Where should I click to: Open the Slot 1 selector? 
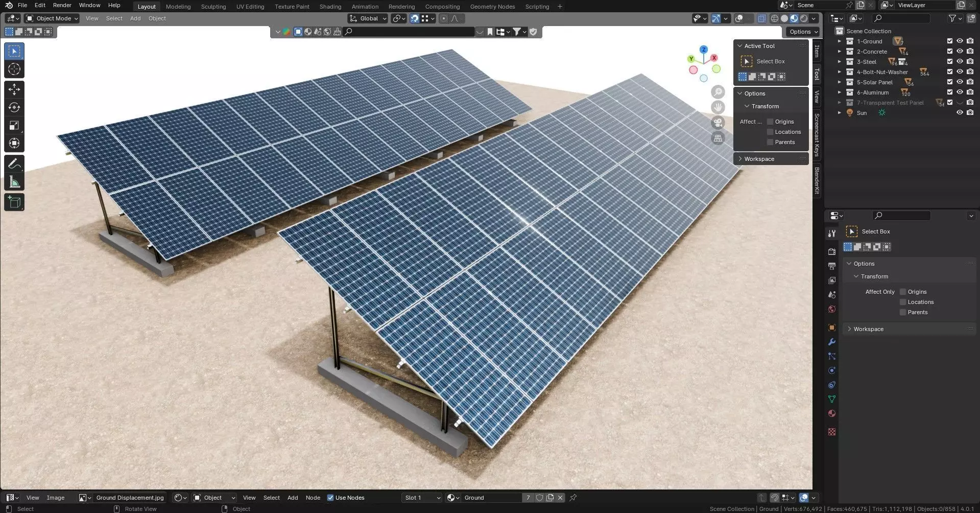(422, 498)
